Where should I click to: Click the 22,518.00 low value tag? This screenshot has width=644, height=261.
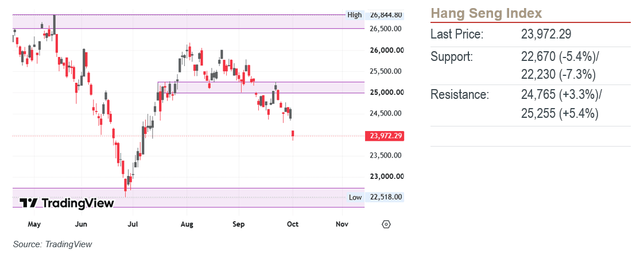pos(386,197)
